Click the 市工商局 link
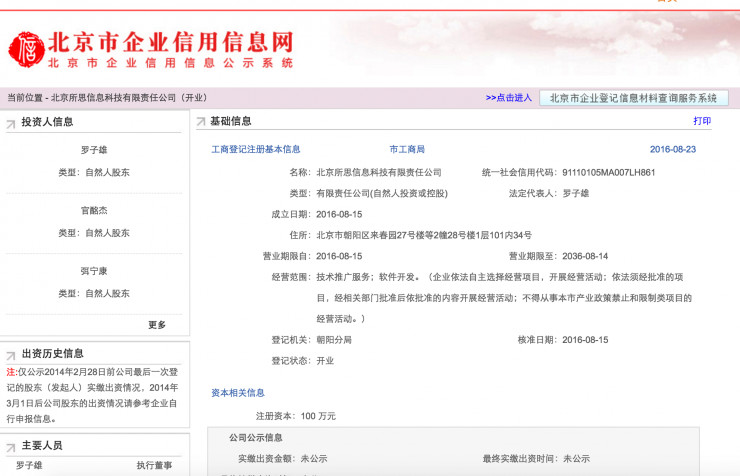Viewport: 740px width, 476px height. coord(407,150)
